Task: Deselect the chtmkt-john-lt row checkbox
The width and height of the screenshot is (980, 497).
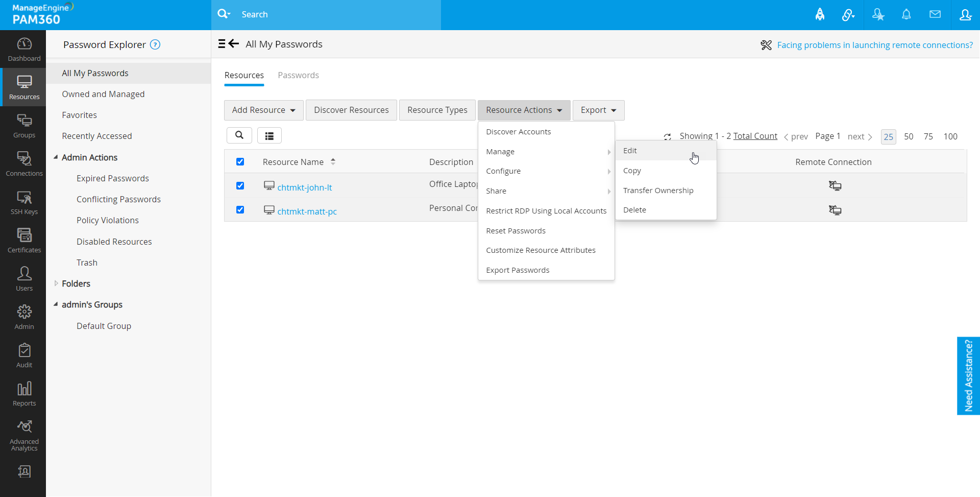Action: (x=240, y=186)
